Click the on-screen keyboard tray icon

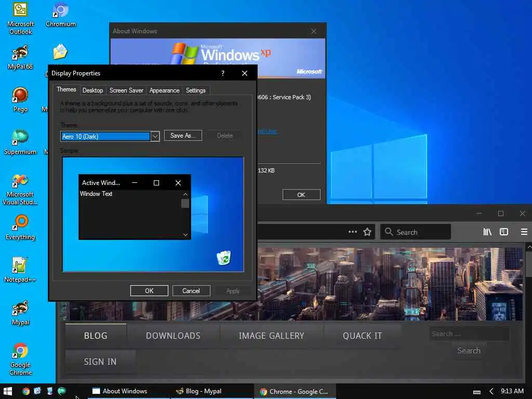pos(477,392)
